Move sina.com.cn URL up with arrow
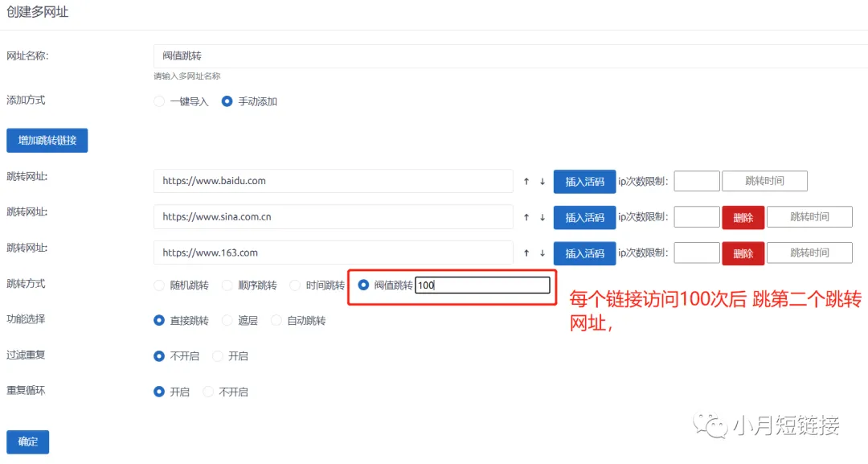 [x=526, y=217]
